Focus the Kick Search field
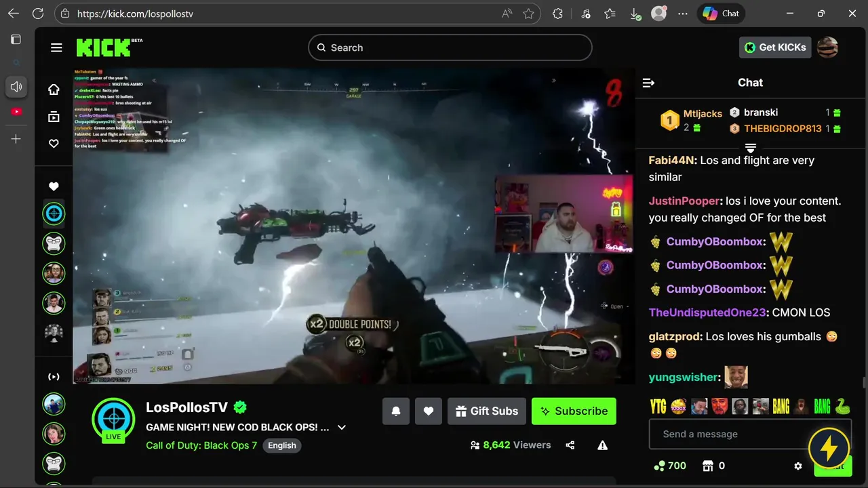The image size is (868, 488). tap(450, 47)
